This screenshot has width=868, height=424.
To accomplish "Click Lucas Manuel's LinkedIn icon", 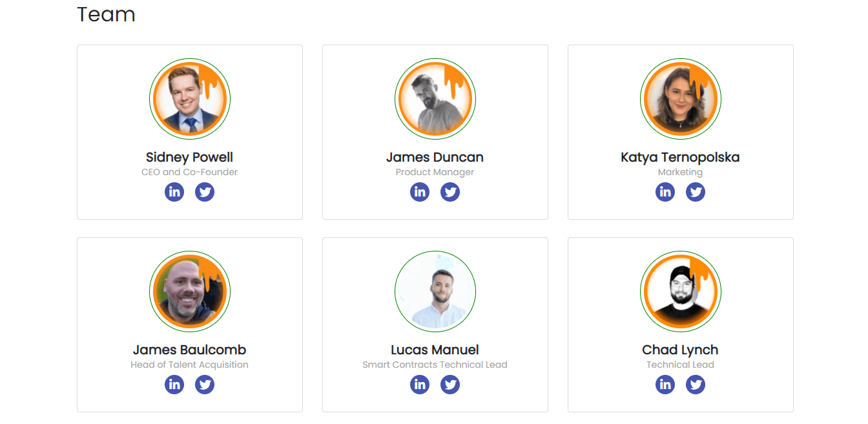I will click(x=420, y=385).
